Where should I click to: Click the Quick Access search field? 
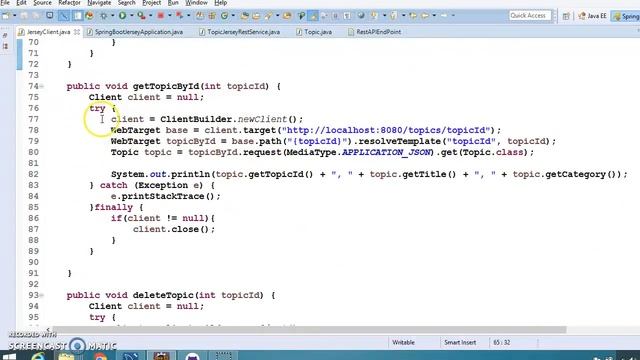pos(530,16)
